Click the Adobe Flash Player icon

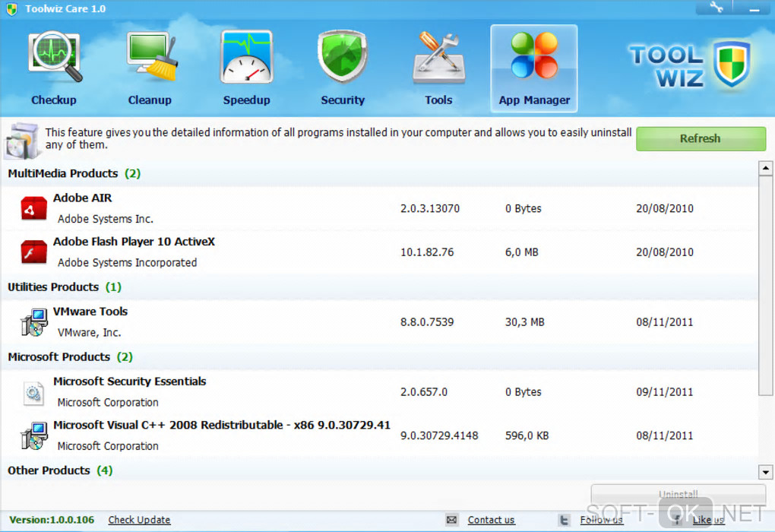point(33,252)
